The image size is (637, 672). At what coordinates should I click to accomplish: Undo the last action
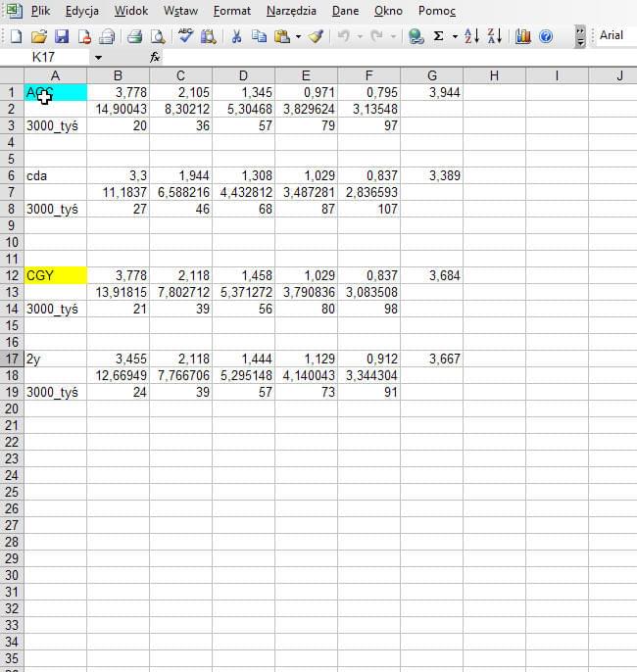(344, 36)
